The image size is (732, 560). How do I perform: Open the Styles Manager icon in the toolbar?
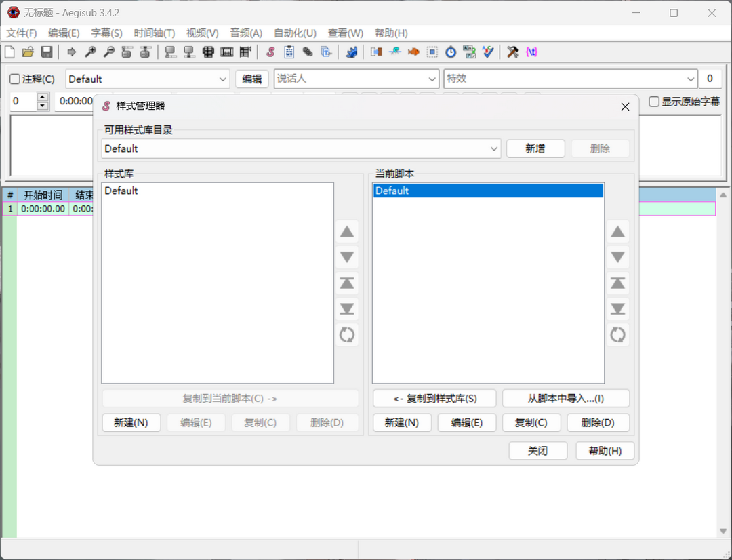270,52
